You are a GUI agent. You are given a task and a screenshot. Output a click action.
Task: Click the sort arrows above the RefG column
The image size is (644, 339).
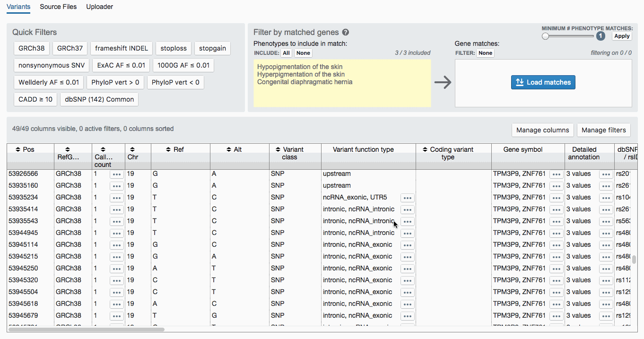[x=68, y=149]
